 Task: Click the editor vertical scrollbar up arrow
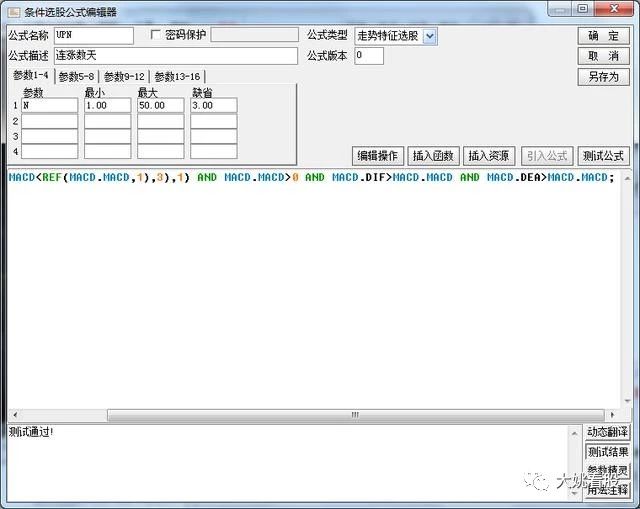point(627,178)
